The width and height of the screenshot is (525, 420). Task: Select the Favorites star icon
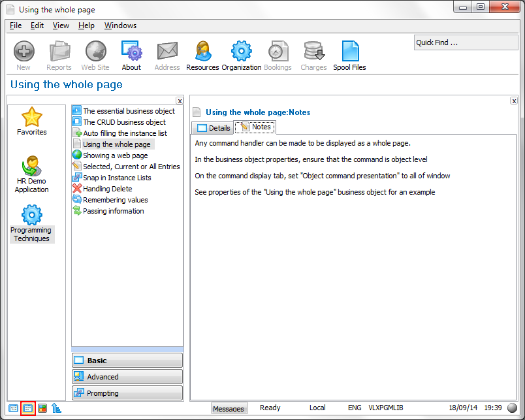tap(32, 117)
